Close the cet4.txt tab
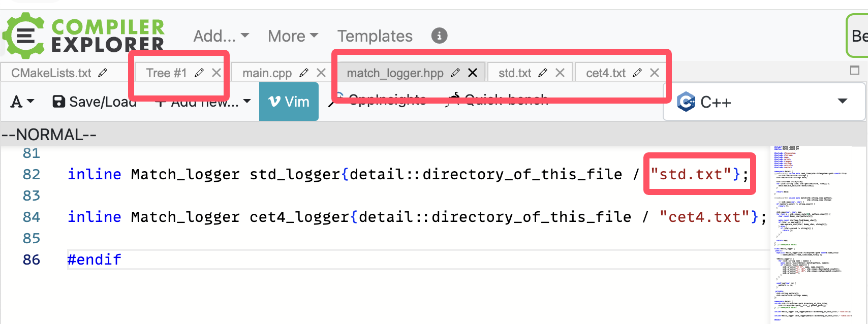This screenshot has height=324, width=868. [x=655, y=73]
